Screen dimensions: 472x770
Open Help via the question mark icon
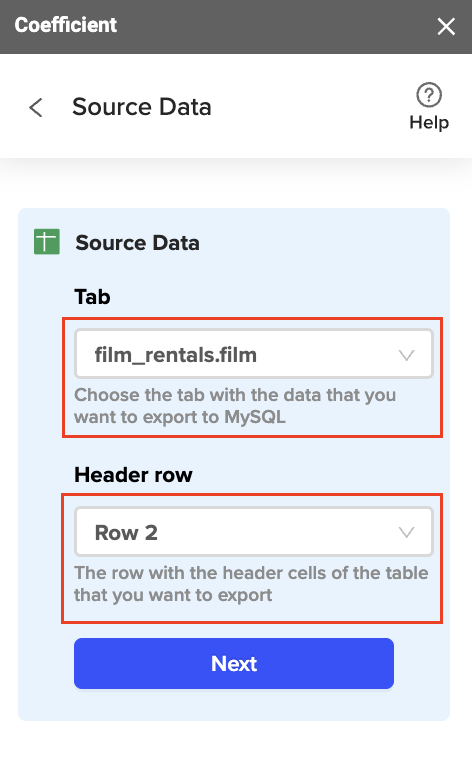point(429,94)
